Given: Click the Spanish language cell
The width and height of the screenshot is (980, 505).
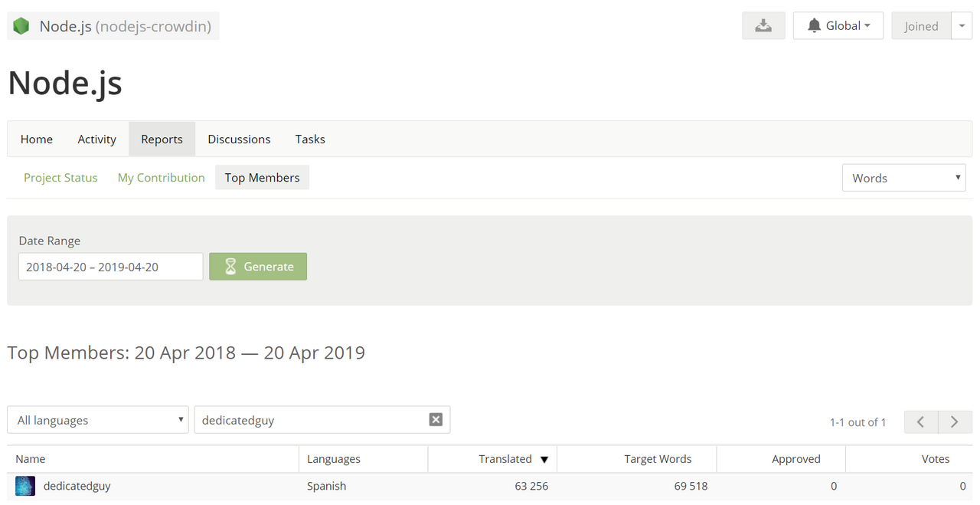Looking at the screenshot, I should [327, 486].
